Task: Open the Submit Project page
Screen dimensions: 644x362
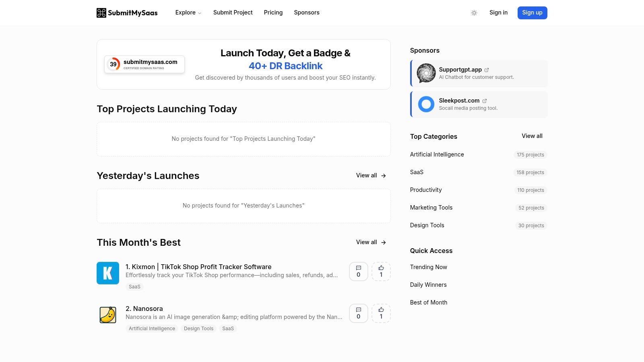Action: point(233,12)
